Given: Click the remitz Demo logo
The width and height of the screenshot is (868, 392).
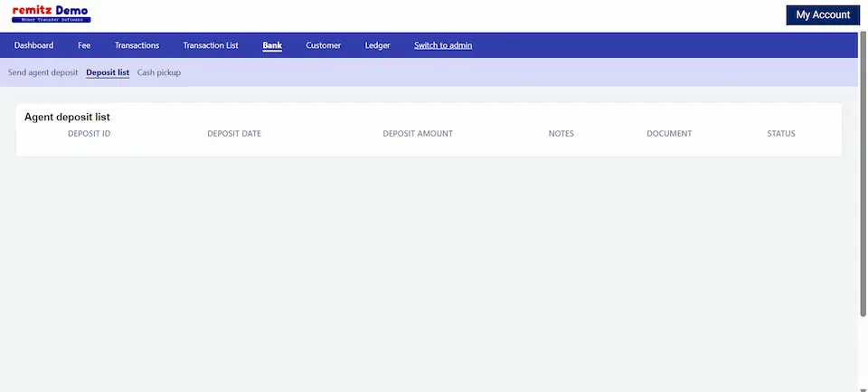Looking at the screenshot, I should point(51,14).
